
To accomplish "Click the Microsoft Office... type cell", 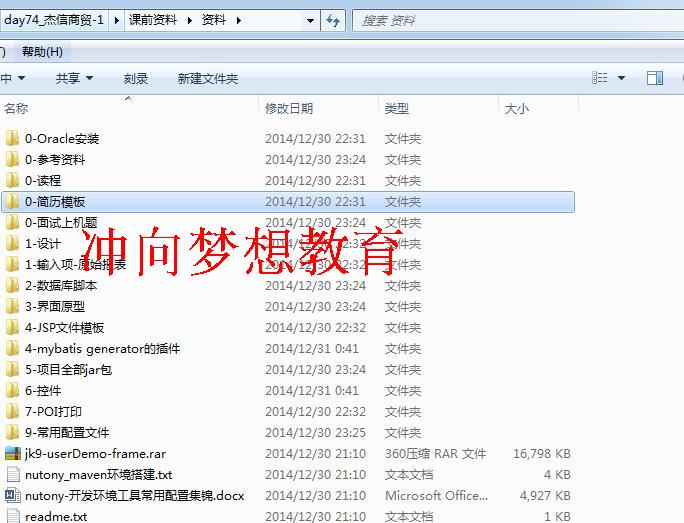I will click(x=436, y=496).
